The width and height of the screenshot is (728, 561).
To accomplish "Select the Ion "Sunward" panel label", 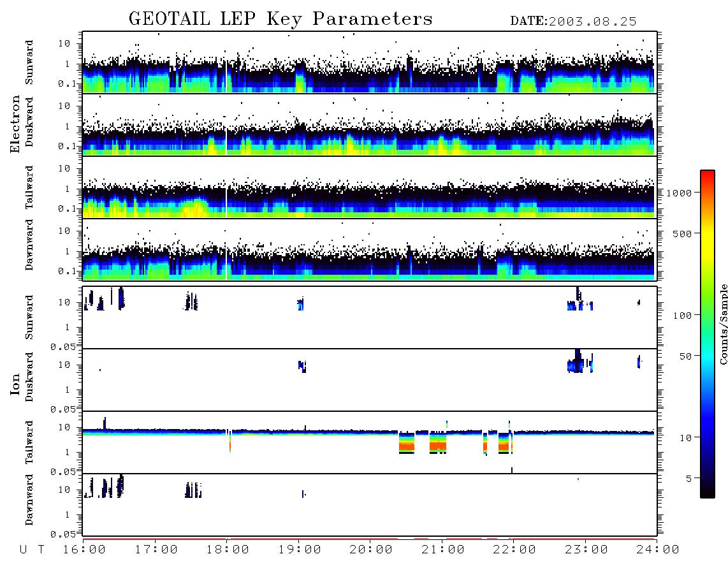I will [x=29, y=317].
